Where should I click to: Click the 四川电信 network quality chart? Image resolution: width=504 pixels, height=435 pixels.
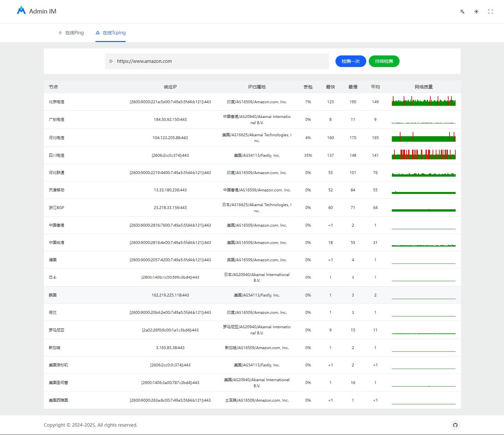pos(423,155)
